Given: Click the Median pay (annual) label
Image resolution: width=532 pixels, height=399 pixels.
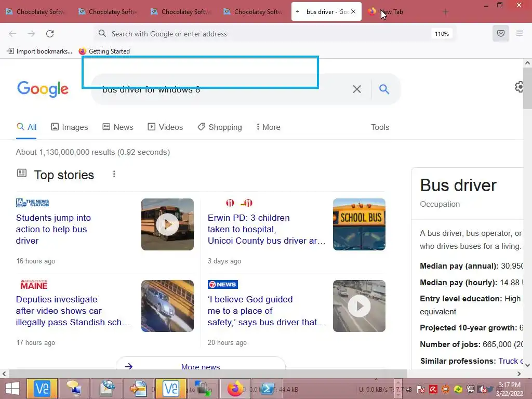Looking at the screenshot, I should coord(459,265).
